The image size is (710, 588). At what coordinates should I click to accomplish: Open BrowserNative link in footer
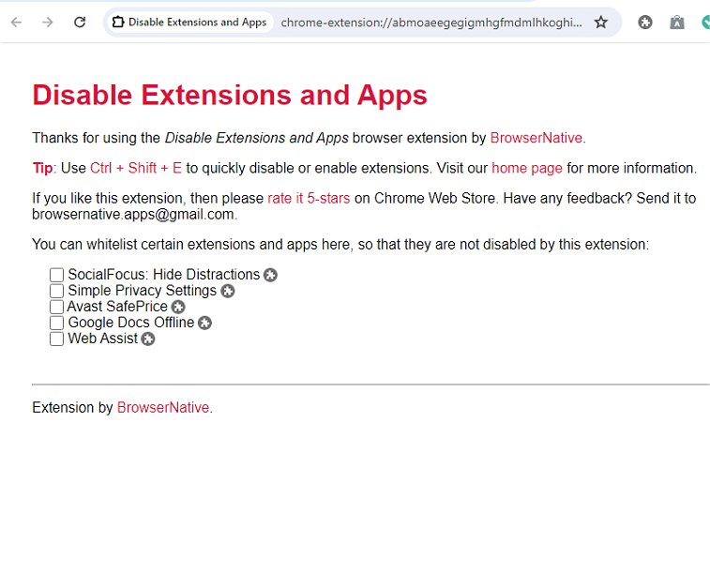163,407
